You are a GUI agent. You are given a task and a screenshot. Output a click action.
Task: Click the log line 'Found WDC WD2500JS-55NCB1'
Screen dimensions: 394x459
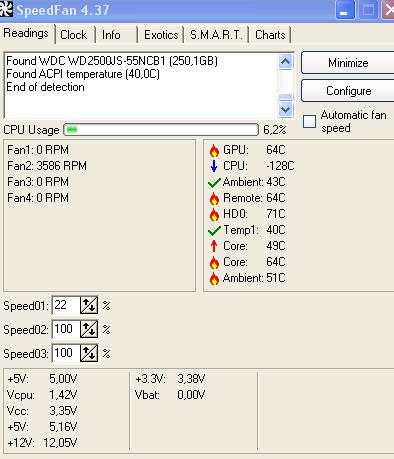pyautogui.click(x=112, y=61)
